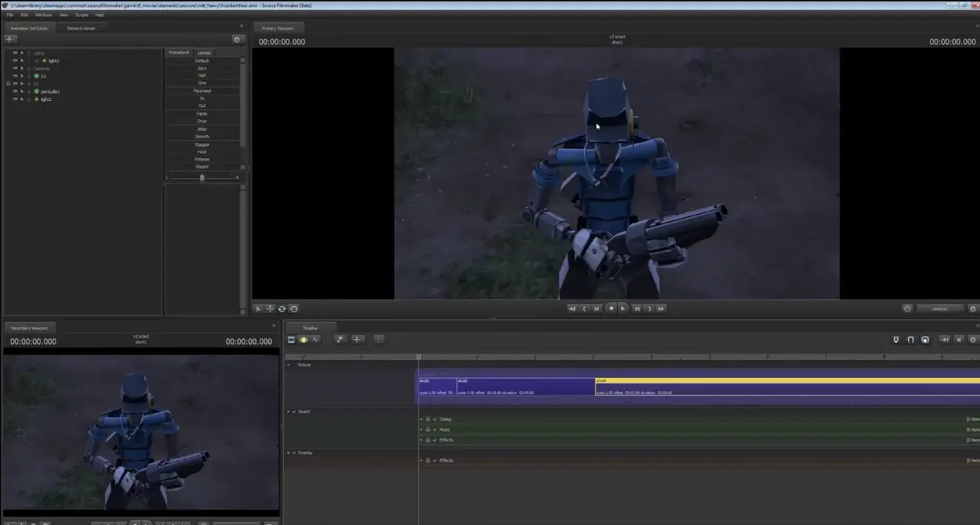This screenshot has width=980, height=525.
Task: Open the Windows menu
Action: [44, 14]
